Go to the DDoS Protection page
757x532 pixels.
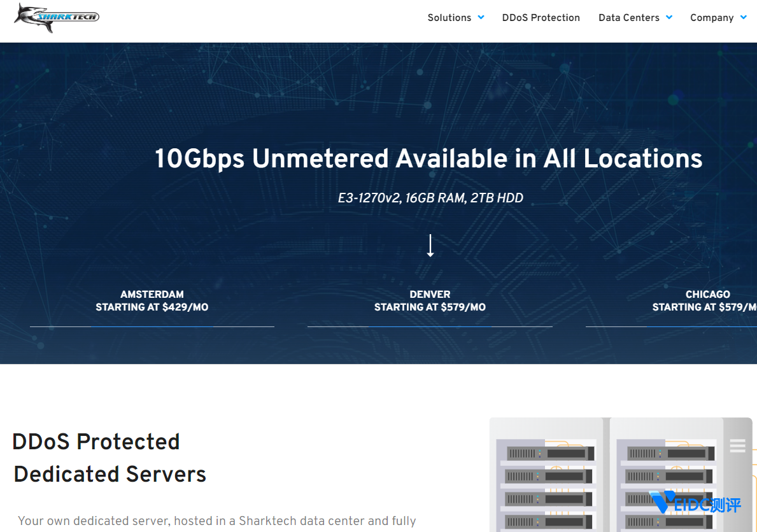541,18
